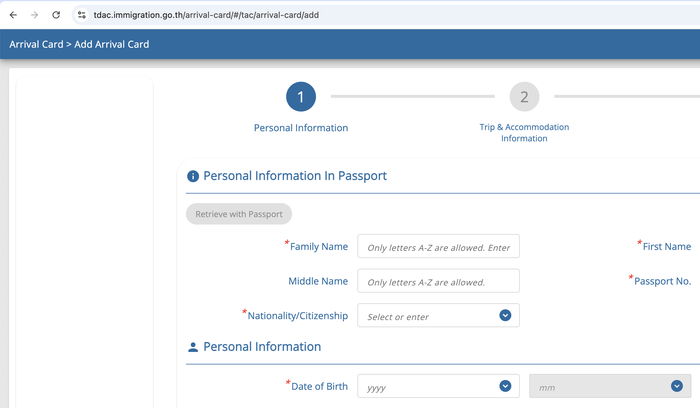Focus the Family Name input field
This screenshot has height=408, width=700.
point(438,247)
